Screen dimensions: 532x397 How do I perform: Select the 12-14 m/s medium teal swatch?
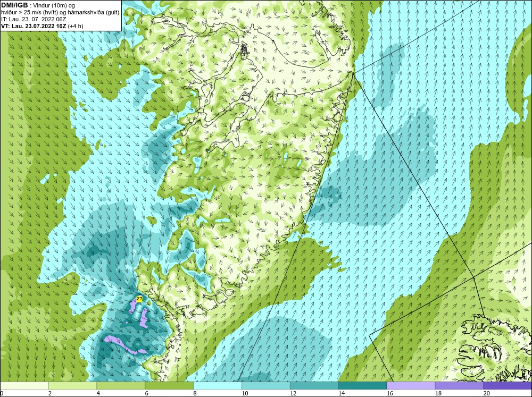pos(314,385)
